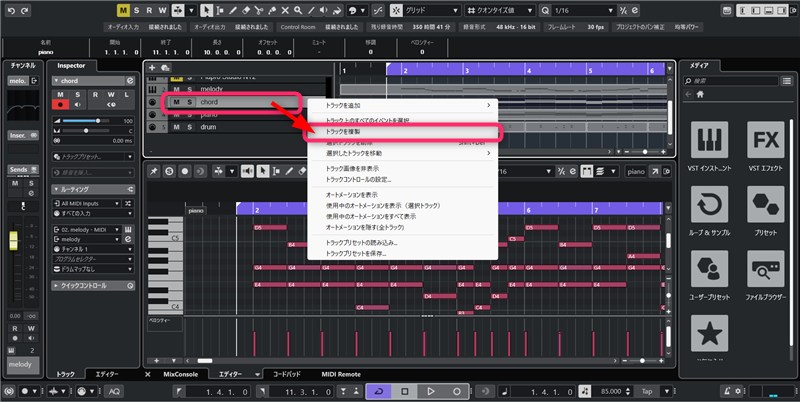Viewport: 800px width, 402px height.
Task: Click the yellow channel fader in Channel strip
Action: (13, 241)
